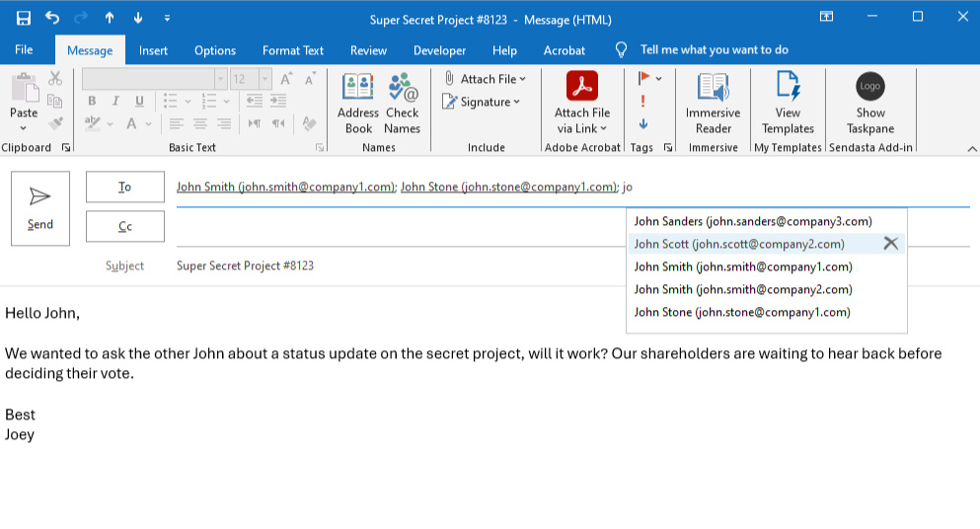This screenshot has width=980, height=529.
Task: Click View Templates icon
Action: click(788, 103)
